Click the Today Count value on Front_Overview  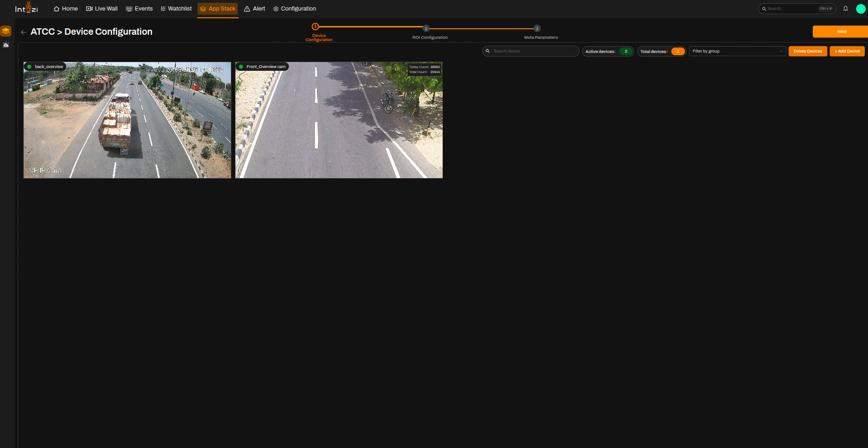pyautogui.click(x=435, y=67)
